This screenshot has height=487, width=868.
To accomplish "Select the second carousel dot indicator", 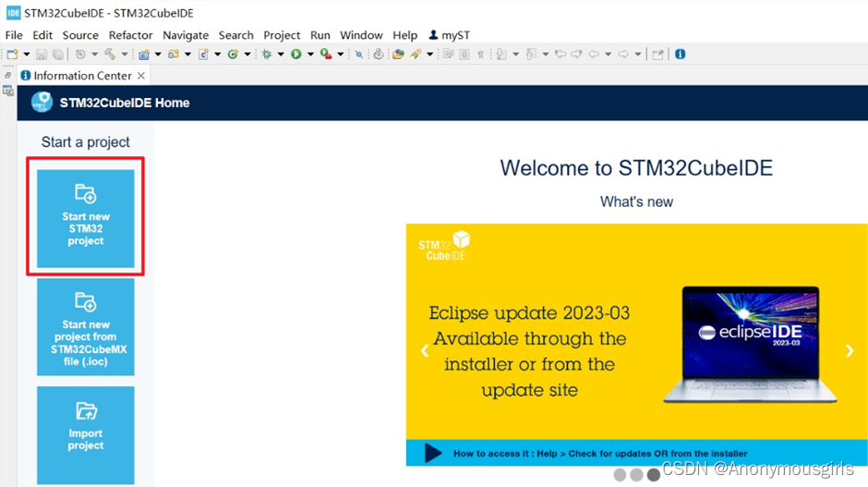I will click(x=636, y=475).
